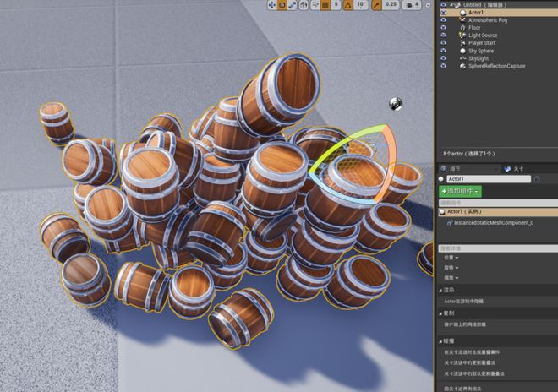Toggle scale snapping on viewport toolbar
Screen dimensions: 558x392
coord(376,5)
